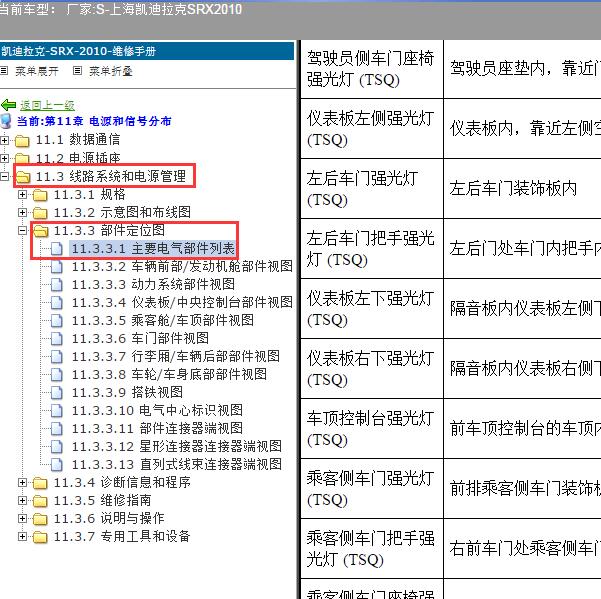Click the 11.3.4 诊断信息和程序 folder icon

tap(40, 483)
